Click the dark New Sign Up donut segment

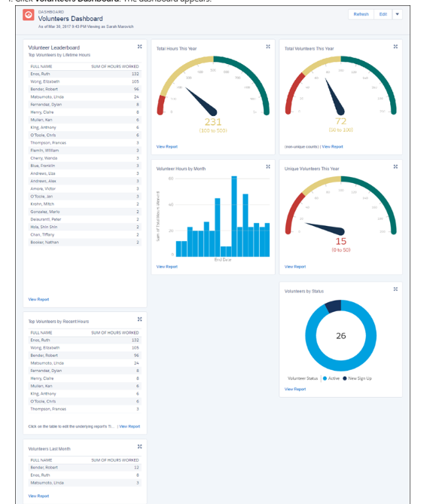334,306
